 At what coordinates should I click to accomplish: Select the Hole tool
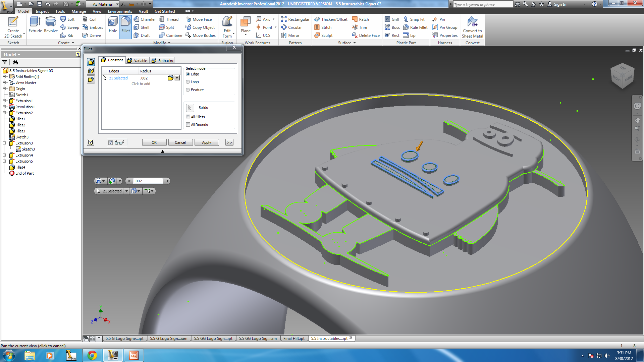pos(113,24)
